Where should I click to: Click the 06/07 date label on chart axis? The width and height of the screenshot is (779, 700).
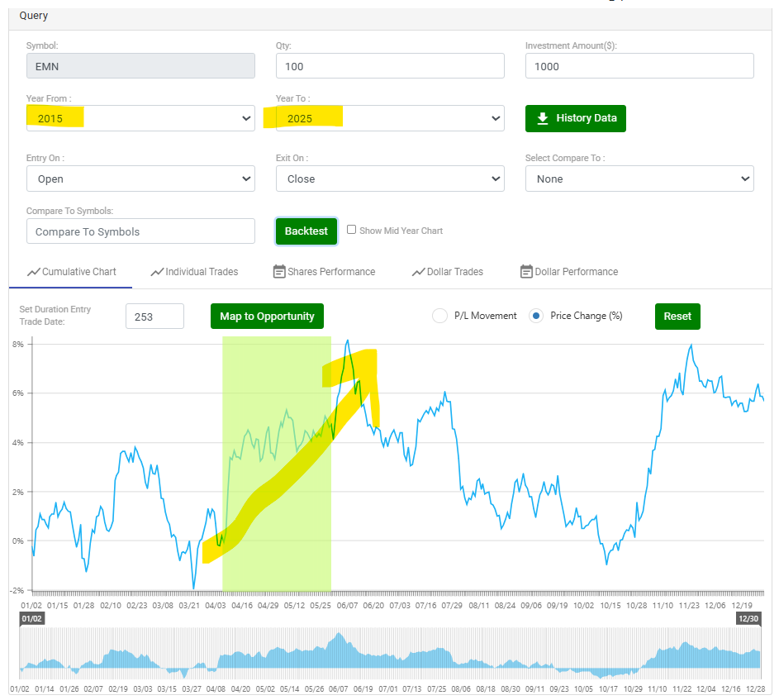pos(347,605)
